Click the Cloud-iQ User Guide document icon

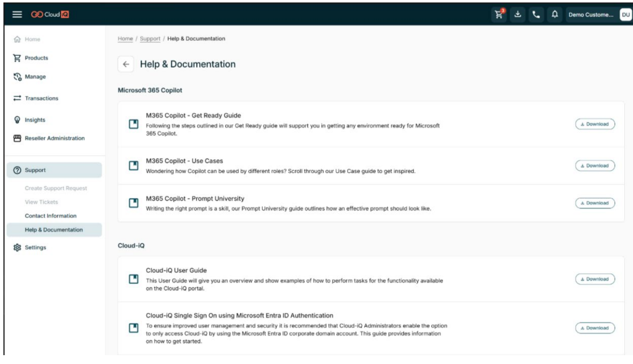[x=133, y=279]
